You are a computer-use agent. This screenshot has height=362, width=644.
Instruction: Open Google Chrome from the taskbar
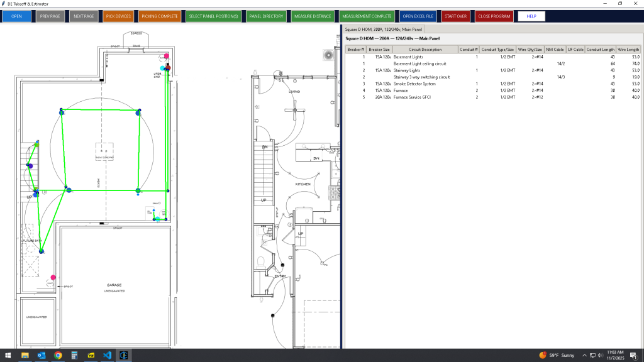[58, 355]
